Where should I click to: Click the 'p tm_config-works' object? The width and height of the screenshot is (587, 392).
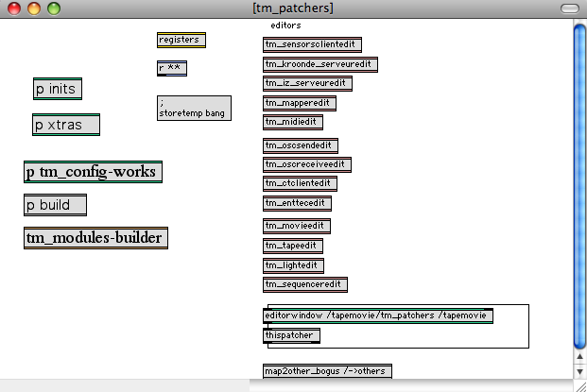[x=93, y=172]
